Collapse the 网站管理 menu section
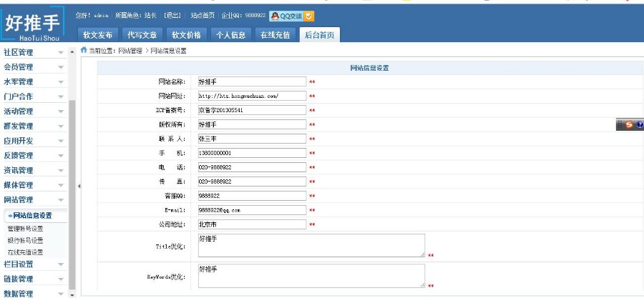Viewport: 644px width, 298px height. (x=34, y=200)
